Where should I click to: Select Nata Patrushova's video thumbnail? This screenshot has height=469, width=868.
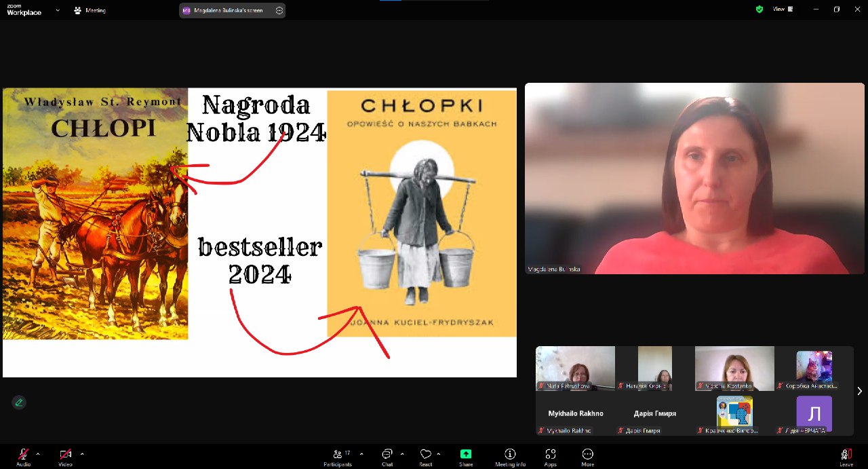pyautogui.click(x=576, y=369)
